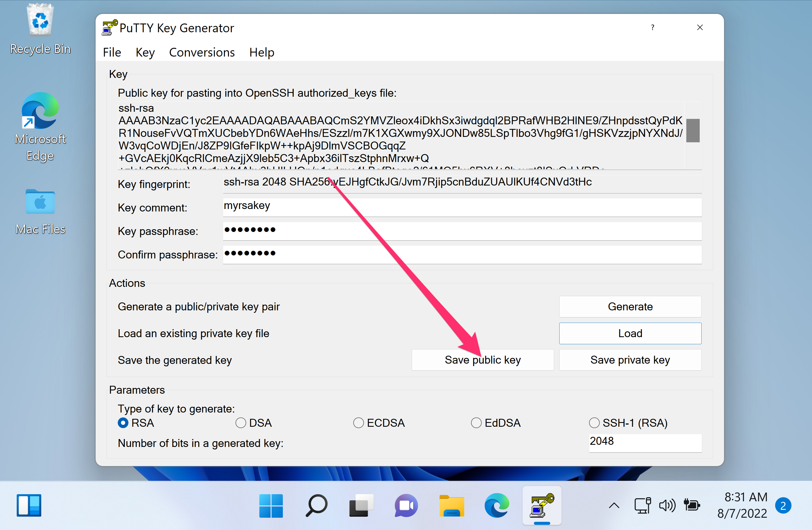Click the Key fingerprint field
The image size is (812, 530).
pyautogui.click(x=462, y=184)
